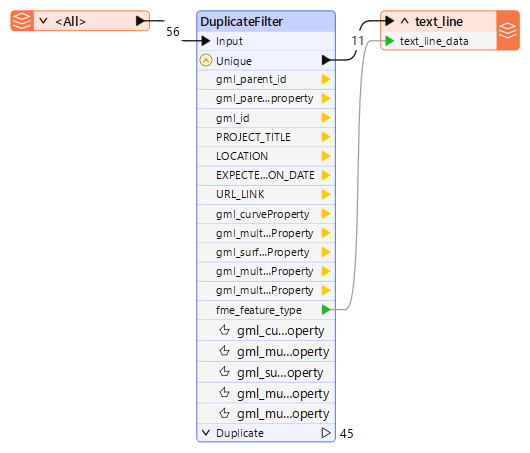Select the text_line writer feature type name
The image size is (530, 453).
[x=439, y=22]
